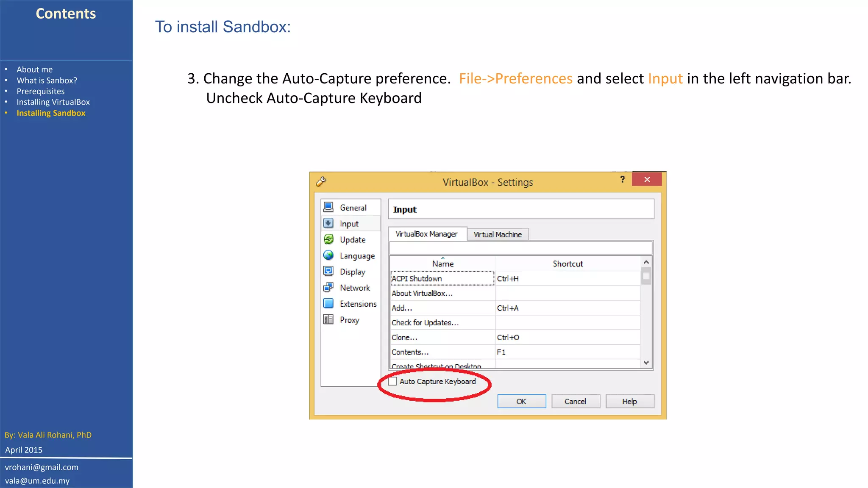
Task: Open the Network settings label
Action: [x=355, y=288]
